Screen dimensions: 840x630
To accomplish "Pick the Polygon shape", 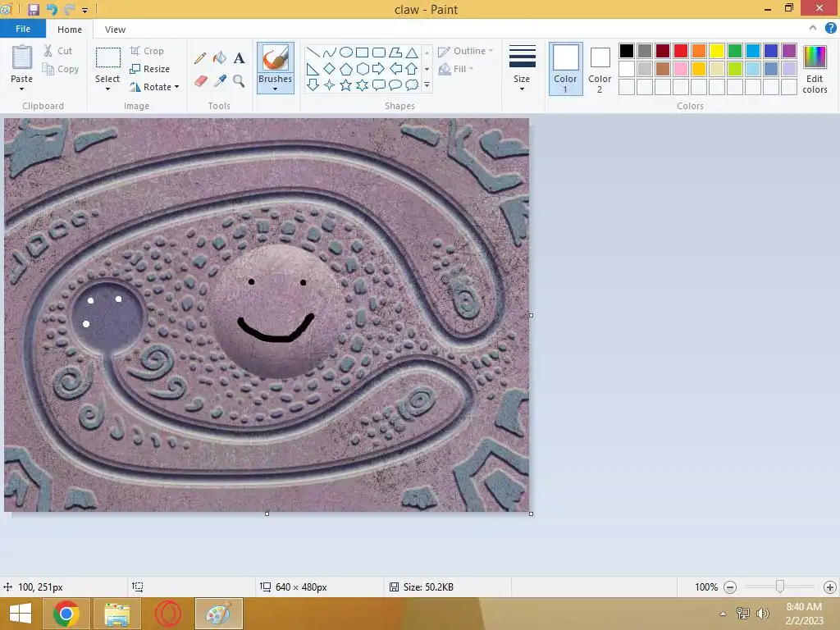I will 395,52.
